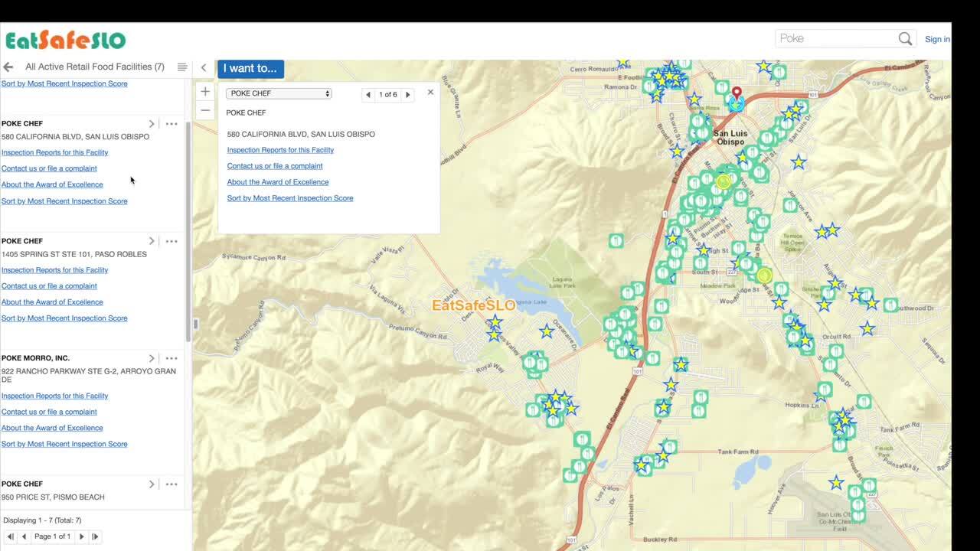Zoom in using the plus icon
This screenshot has width=980, height=551.
tap(205, 91)
